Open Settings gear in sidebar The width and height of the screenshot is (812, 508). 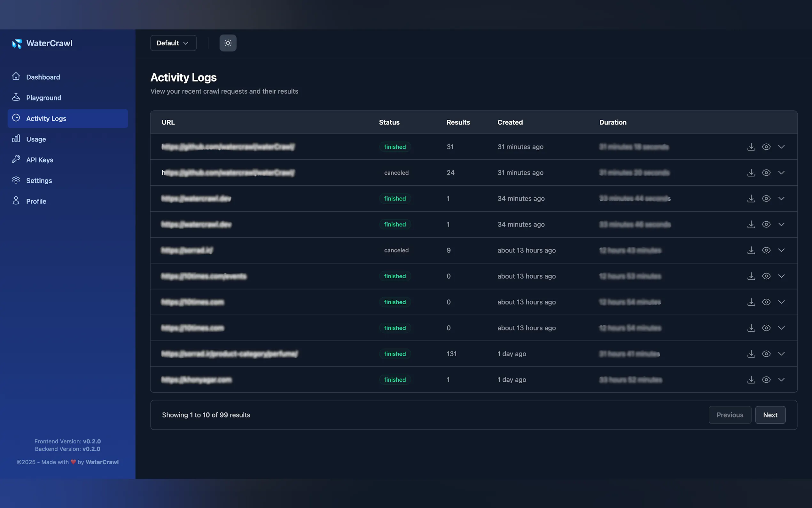coord(16,180)
